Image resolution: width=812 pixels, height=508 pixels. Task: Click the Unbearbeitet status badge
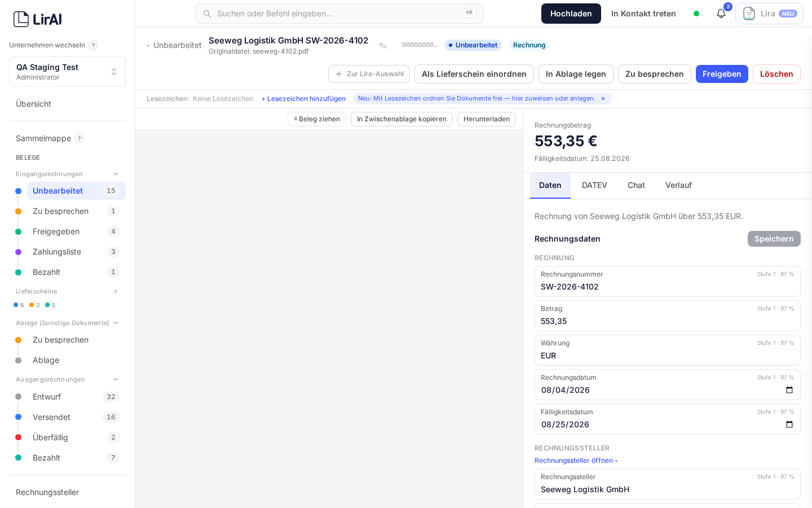coord(473,45)
